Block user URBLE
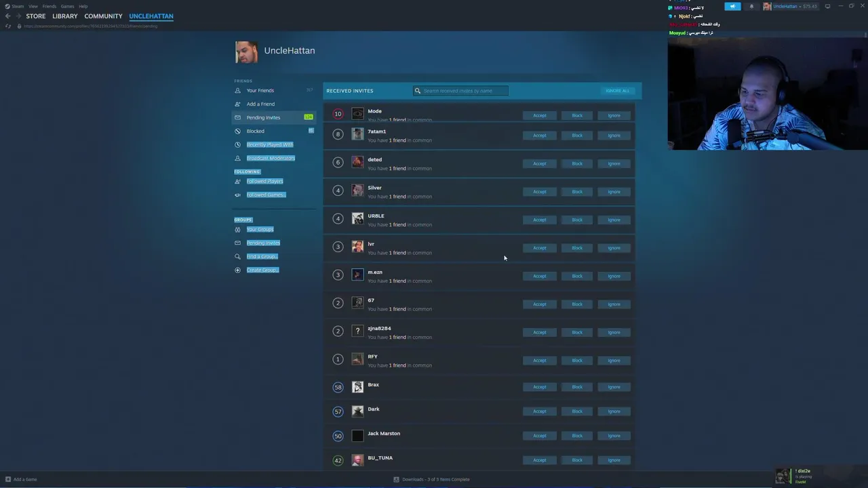This screenshot has height=488, width=868. [577, 220]
